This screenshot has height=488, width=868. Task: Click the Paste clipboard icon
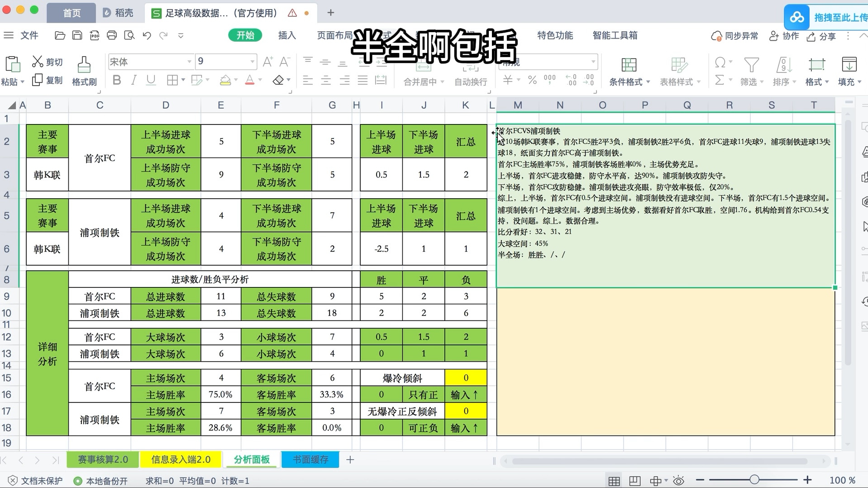click(12, 64)
